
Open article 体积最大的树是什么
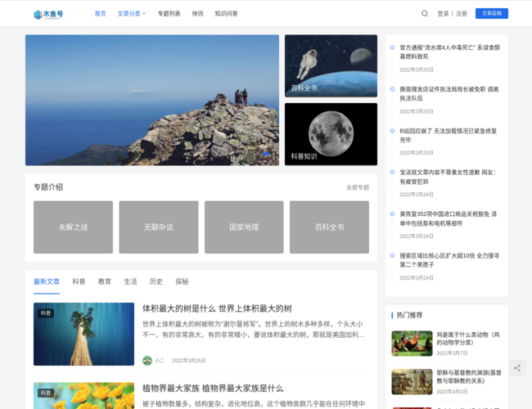217,308
